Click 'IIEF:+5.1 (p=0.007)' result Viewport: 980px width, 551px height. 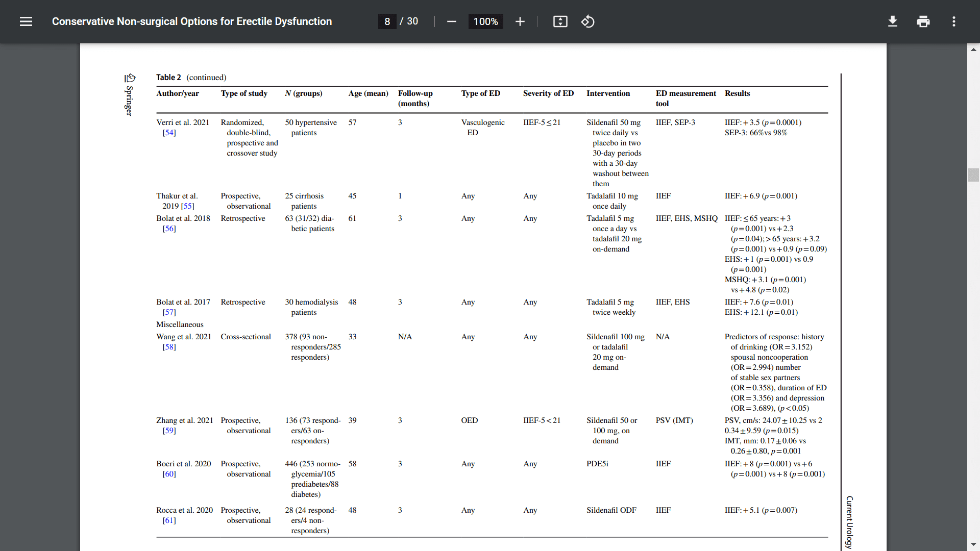761,510
